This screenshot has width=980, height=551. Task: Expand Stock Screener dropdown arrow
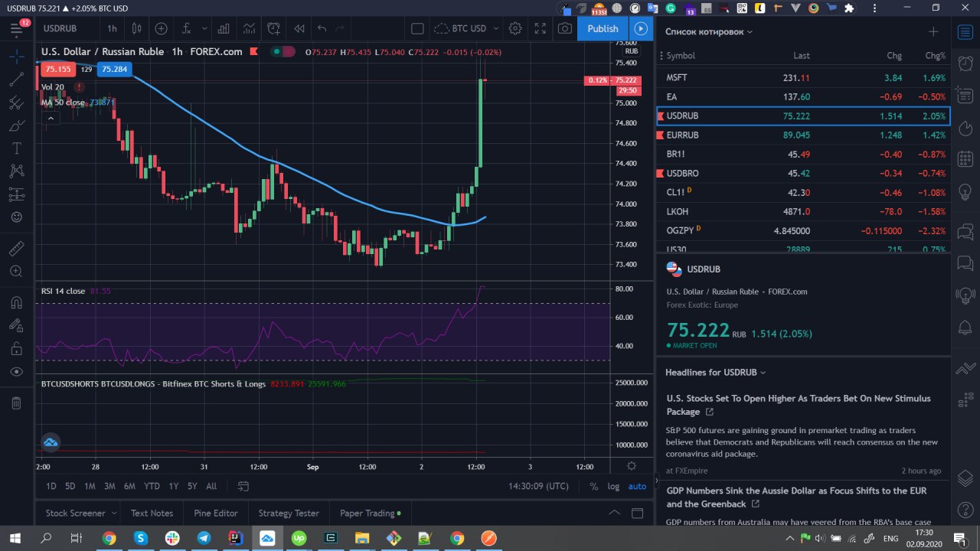(x=114, y=513)
